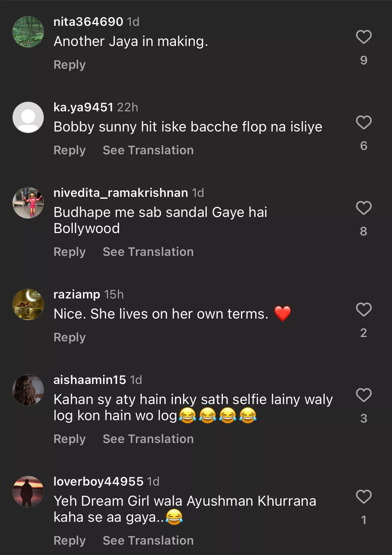Reply to nita364690's 'Another Jaya' comment
This screenshot has width=392, height=555.
pos(70,65)
